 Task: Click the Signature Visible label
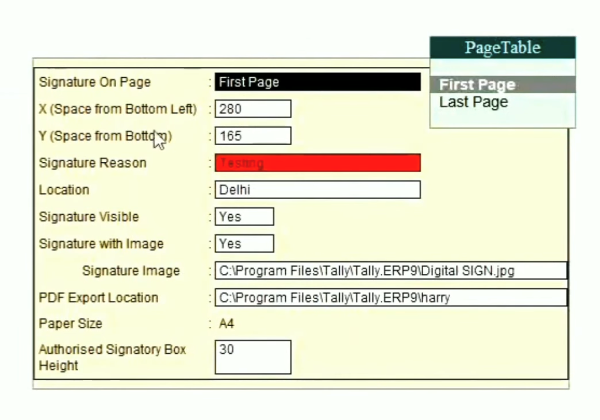pos(88,217)
